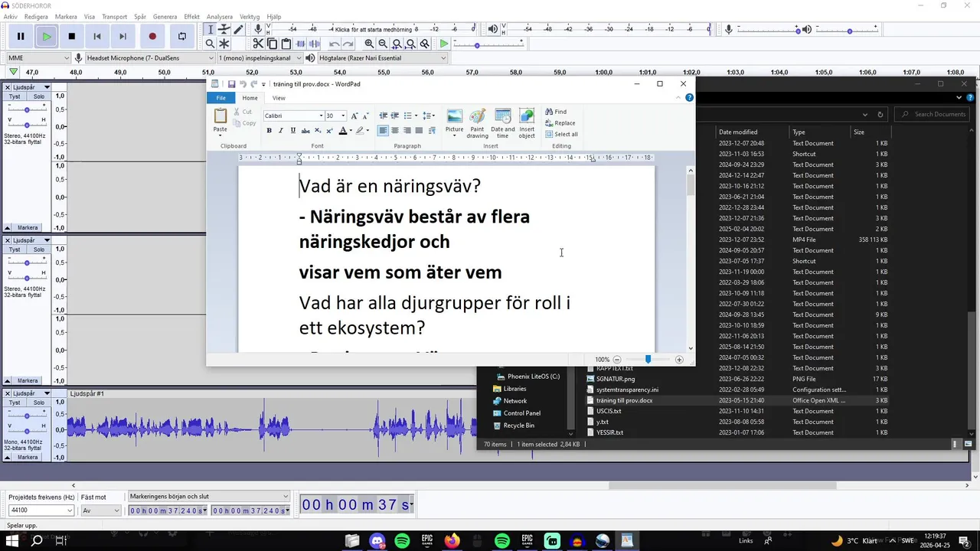Click the Paint drawing insert icon
980x551 pixels.
[478, 122]
